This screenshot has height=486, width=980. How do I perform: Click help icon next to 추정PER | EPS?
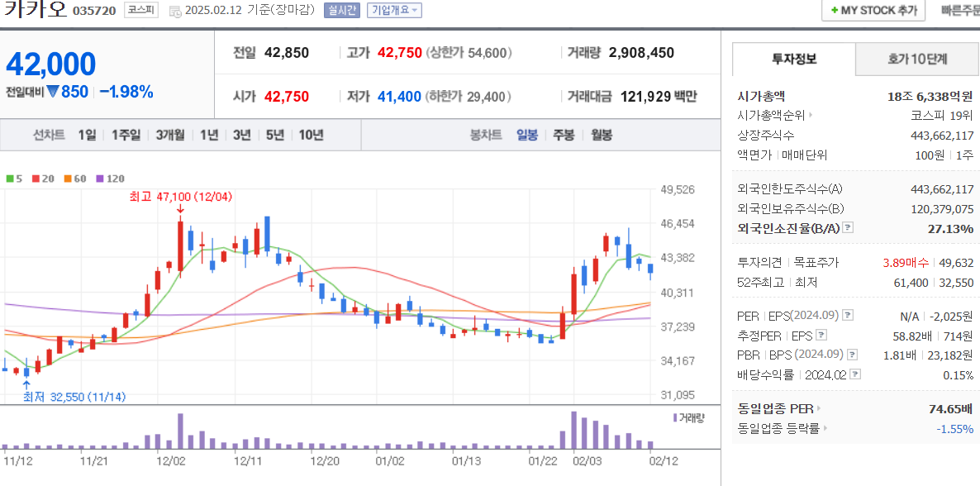click(822, 336)
